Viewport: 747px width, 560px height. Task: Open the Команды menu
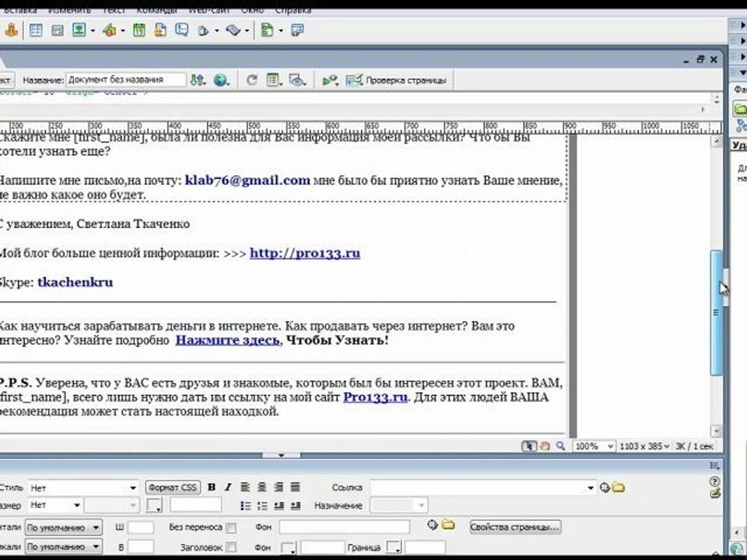pyautogui.click(x=156, y=10)
